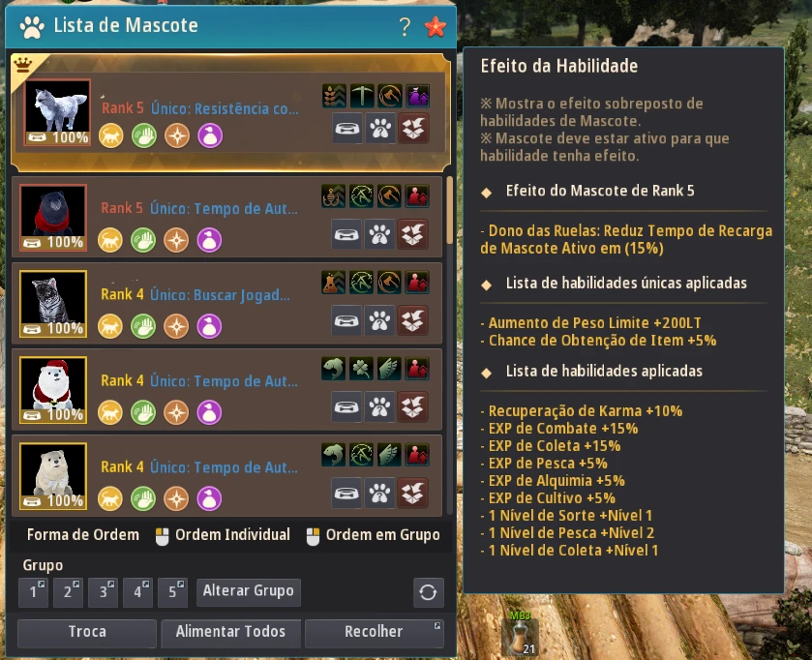Click the Alimentar Todos button

click(230, 633)
